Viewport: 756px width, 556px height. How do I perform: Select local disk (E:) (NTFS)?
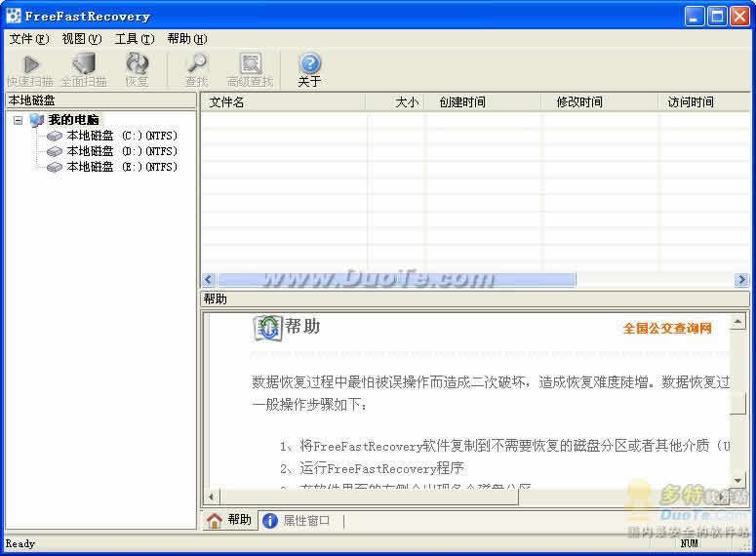pyautogui.click(x=122, y=167)
